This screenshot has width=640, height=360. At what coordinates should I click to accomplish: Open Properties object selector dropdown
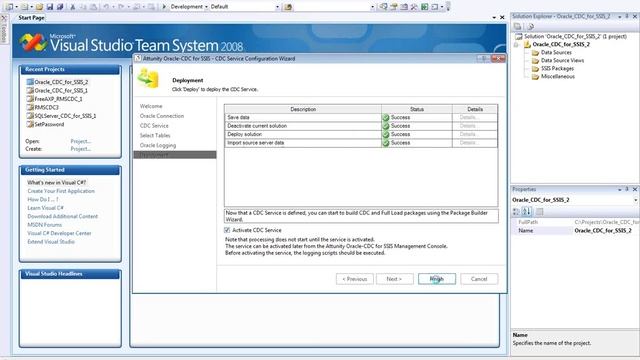tap(636, 200)
